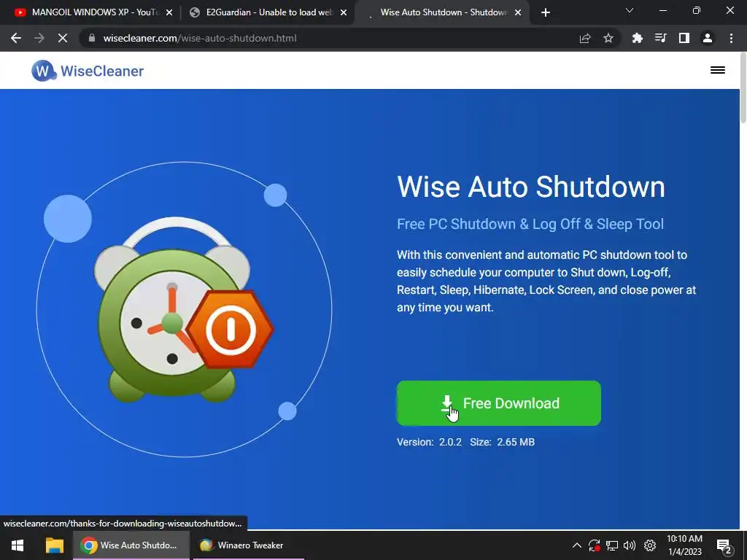Screen dimensions: 747x560
Task: Click the alarm clock product image
Action: pyautogui.click(x=183, y=309)
